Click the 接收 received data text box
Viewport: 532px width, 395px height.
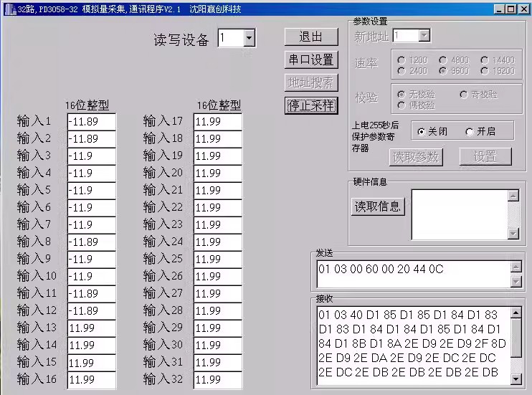tap(414, 346)
